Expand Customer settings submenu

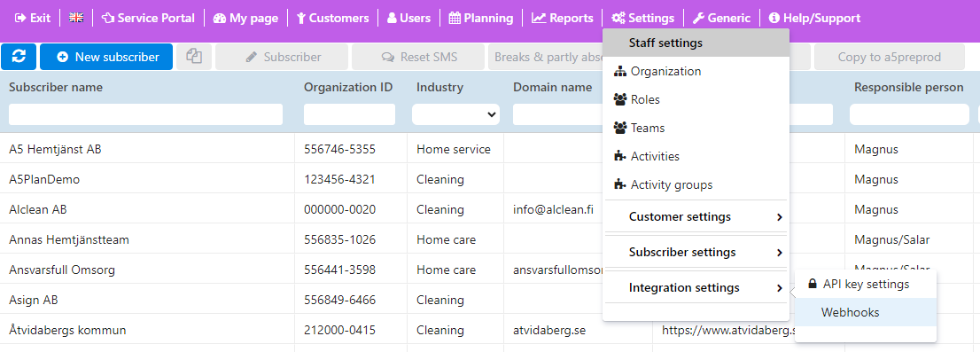pos(696,217)
